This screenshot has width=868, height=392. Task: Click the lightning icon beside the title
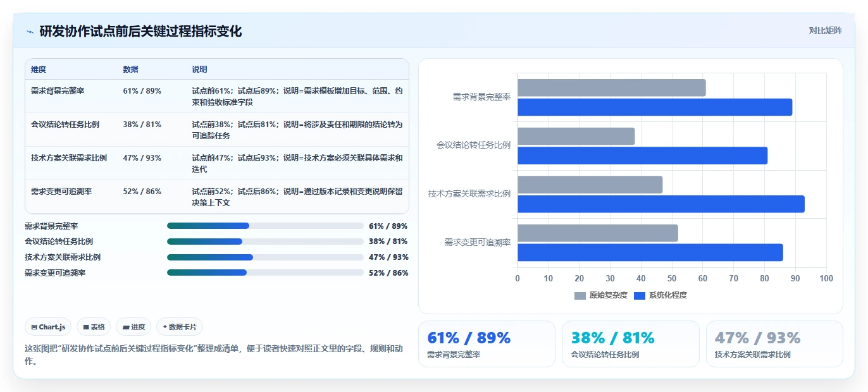[30, 32]
